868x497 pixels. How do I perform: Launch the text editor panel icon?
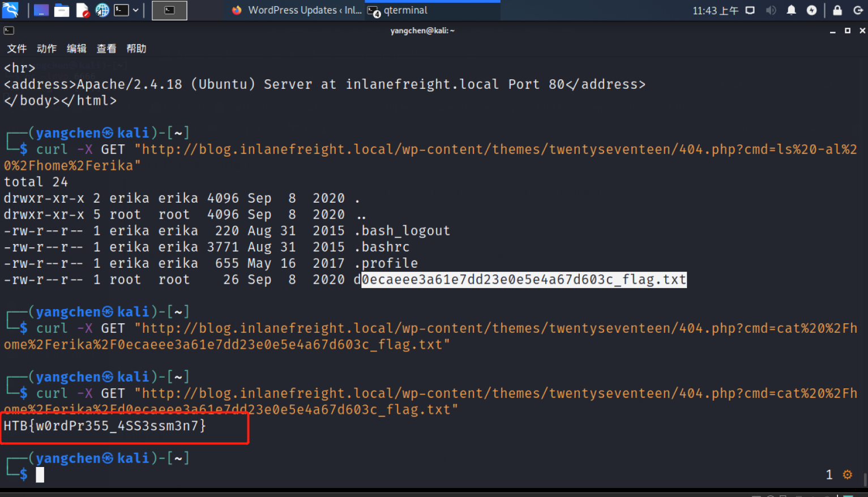(x=83, y=10)
